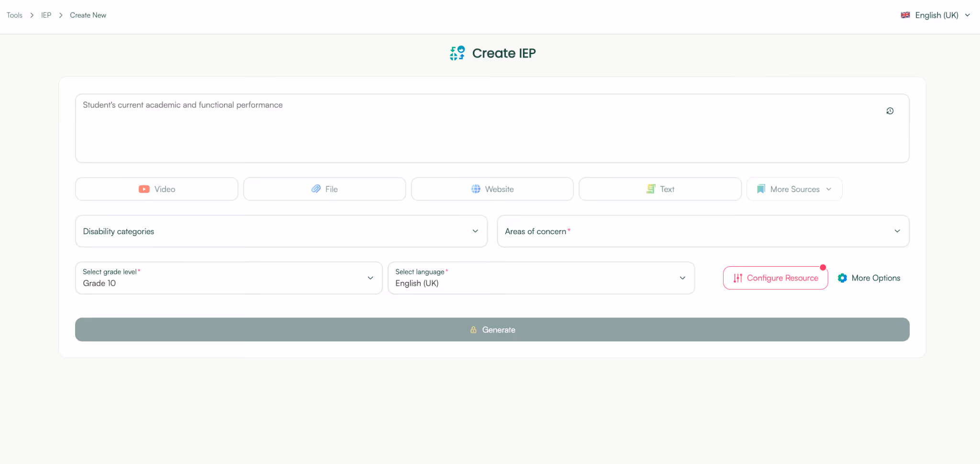Viewport: 980px width, 464px height.
Task: Expand the Select grade level dropdown
Action: (369, 278)
